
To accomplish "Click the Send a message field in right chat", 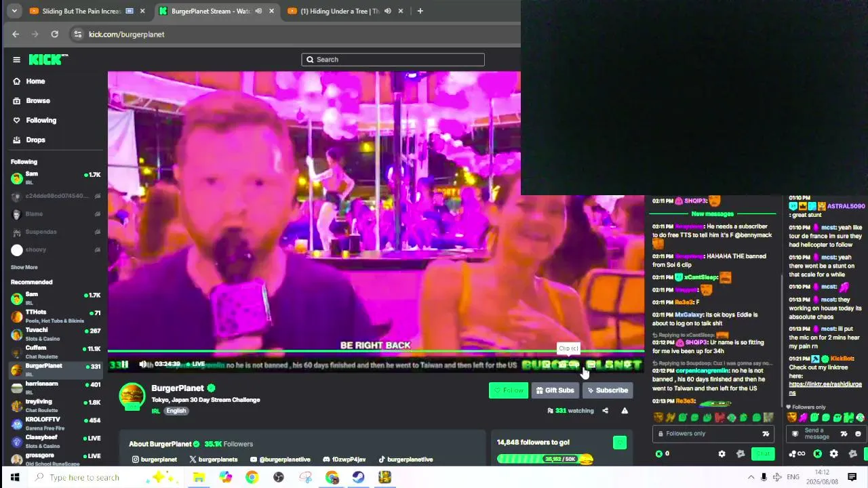I will 816,434.
